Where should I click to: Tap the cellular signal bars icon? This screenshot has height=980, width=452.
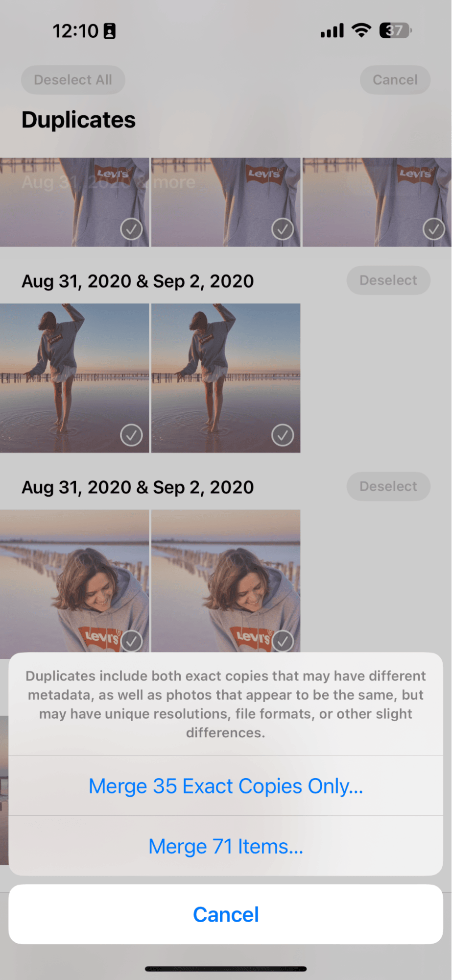[x=332, y=30]
